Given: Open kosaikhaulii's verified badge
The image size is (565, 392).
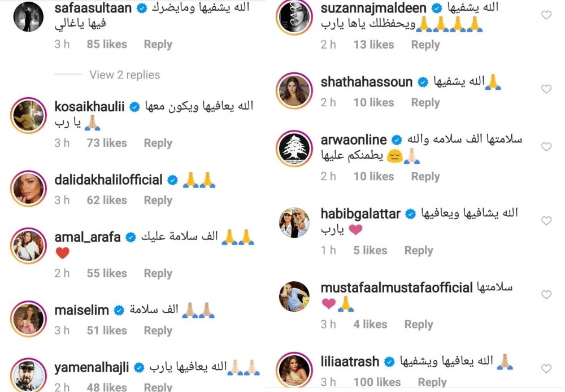Looking at the screenshot, I should 134,107.
